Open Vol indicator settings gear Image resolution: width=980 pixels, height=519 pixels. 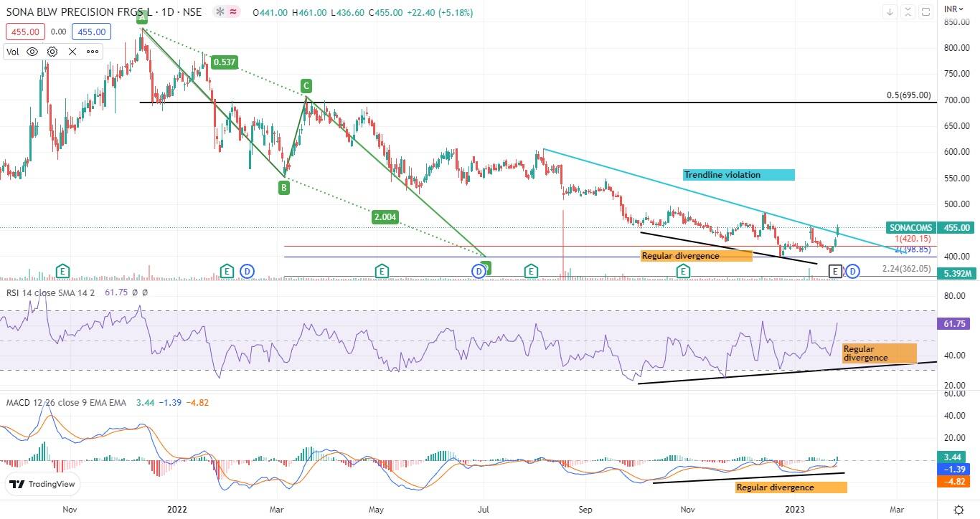pyautogui.click(x=52, y=52)
